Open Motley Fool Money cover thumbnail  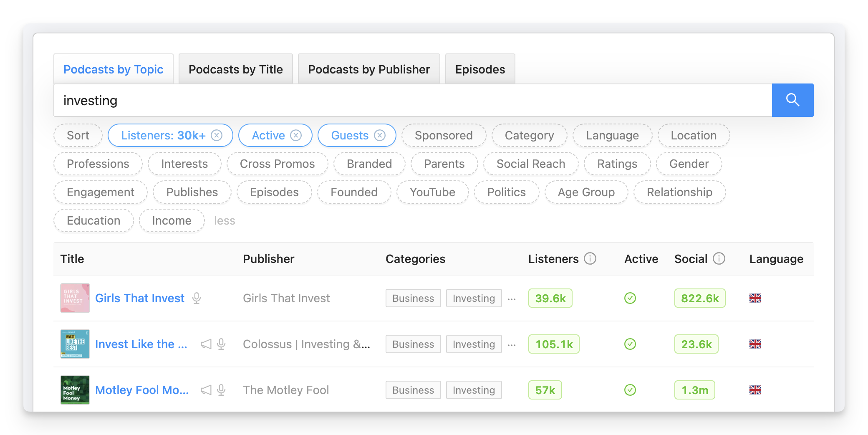(x=75, y=390)
